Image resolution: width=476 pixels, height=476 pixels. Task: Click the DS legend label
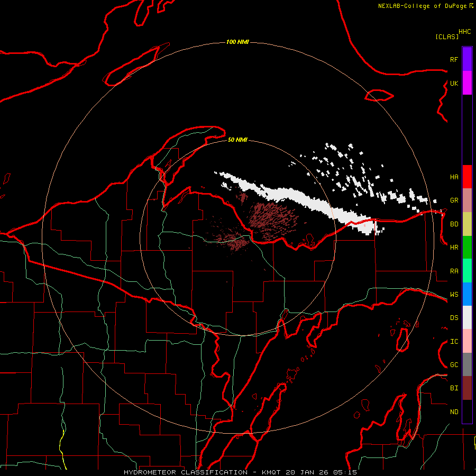[454, 318]
